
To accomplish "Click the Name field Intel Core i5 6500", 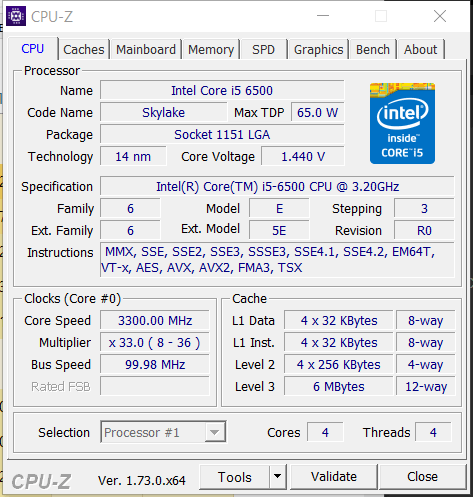I will (x=222, y=90).
